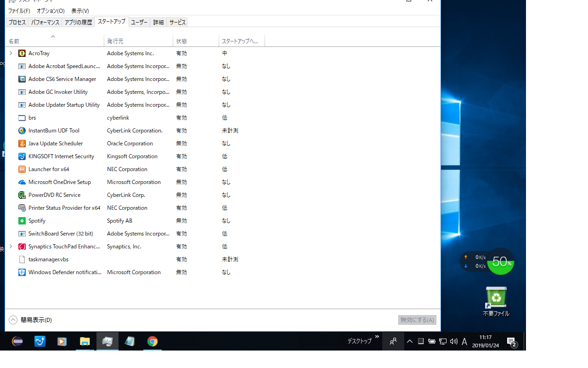Switch to the サービス tab
The image size is (588, 368).
click(x=177, y=22)
